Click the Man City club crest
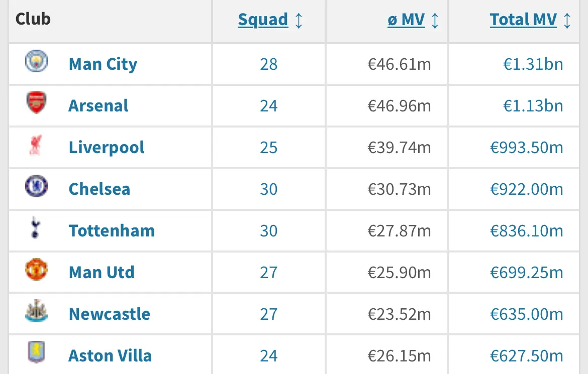Viewport: 588px width, 374px height. click(36, 61)
